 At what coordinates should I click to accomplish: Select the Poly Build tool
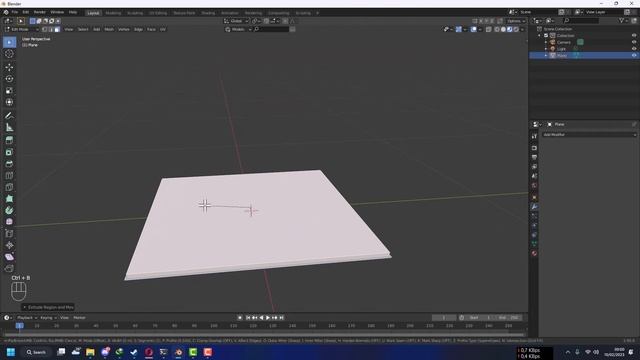9,199
